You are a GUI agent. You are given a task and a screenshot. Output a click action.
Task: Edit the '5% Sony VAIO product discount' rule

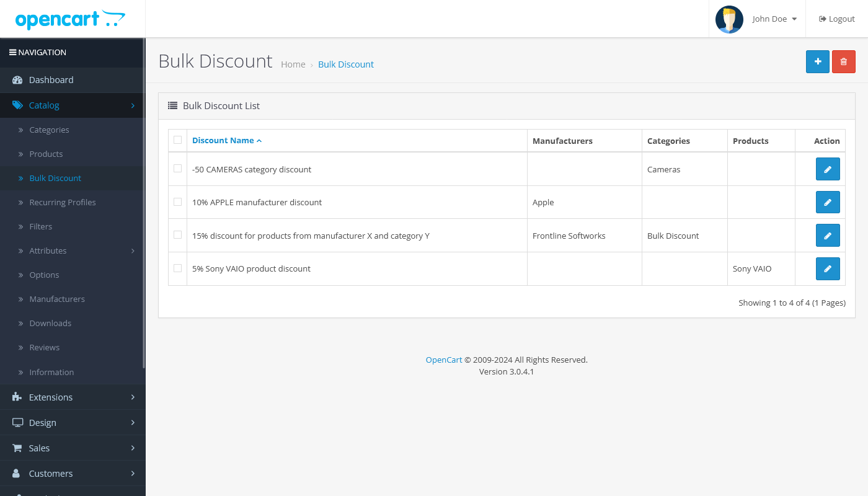click(x=828, y=268)
